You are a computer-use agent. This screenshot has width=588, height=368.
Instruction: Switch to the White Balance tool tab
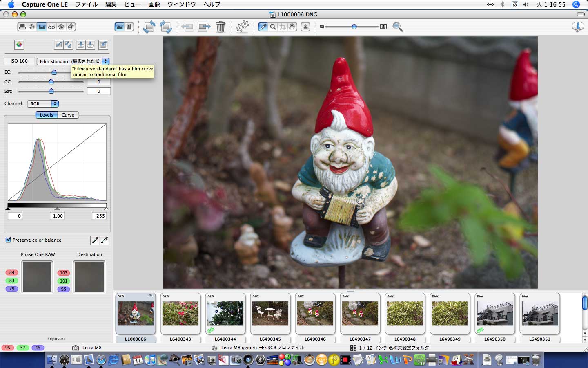pos(32,27)
